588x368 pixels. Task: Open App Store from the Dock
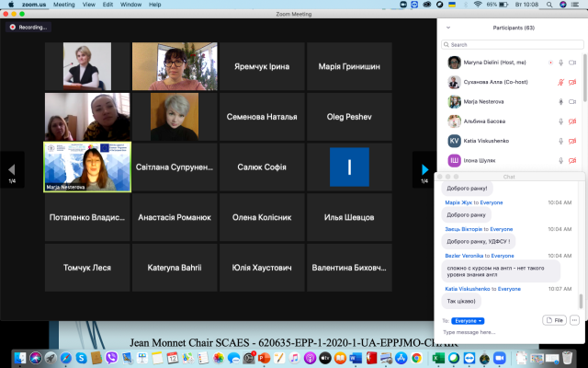click(x=401, y=358)
